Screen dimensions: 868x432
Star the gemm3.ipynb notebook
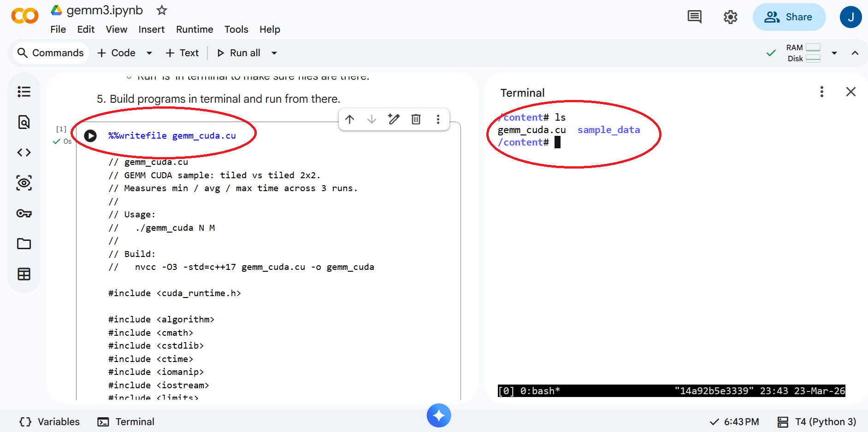click(x=162, y=10)
